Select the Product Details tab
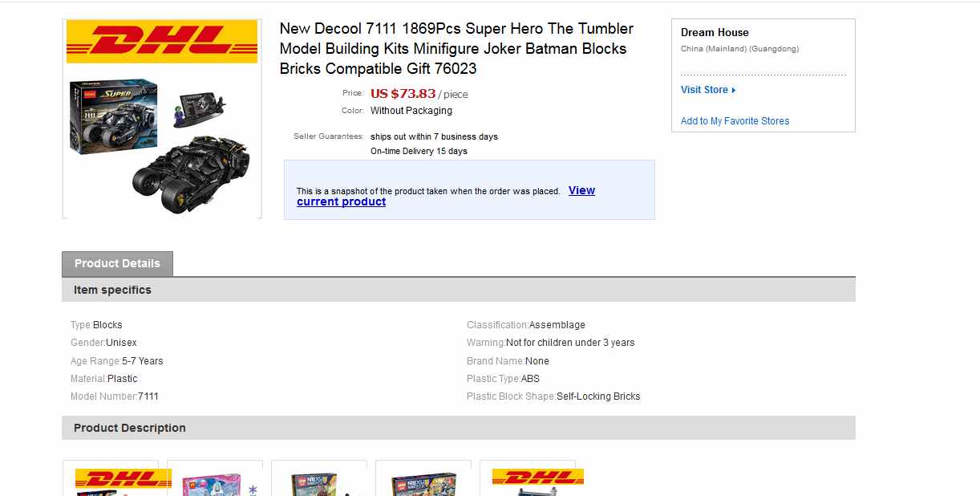The image size is (980, 496). tap(117, 263)
